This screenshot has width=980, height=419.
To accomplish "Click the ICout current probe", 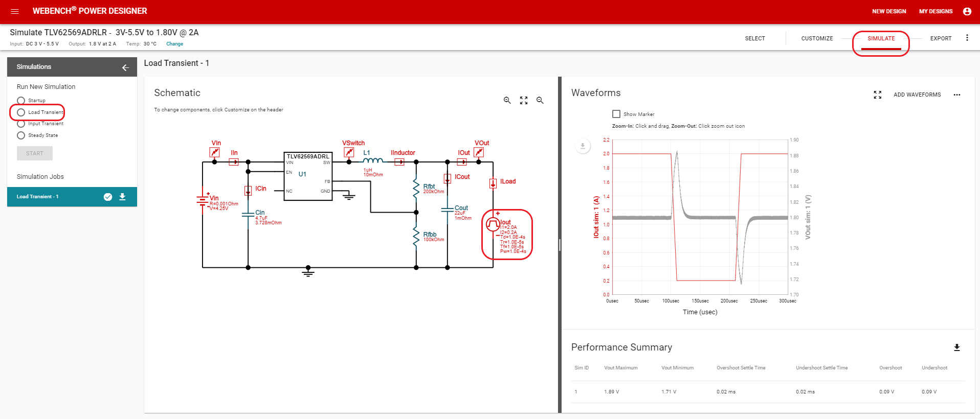I will [448, 179].
